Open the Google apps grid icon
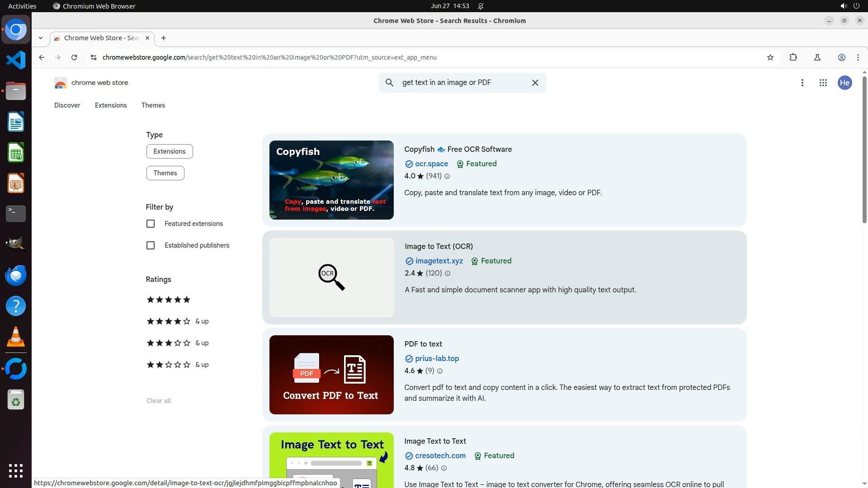 point(823,83)
